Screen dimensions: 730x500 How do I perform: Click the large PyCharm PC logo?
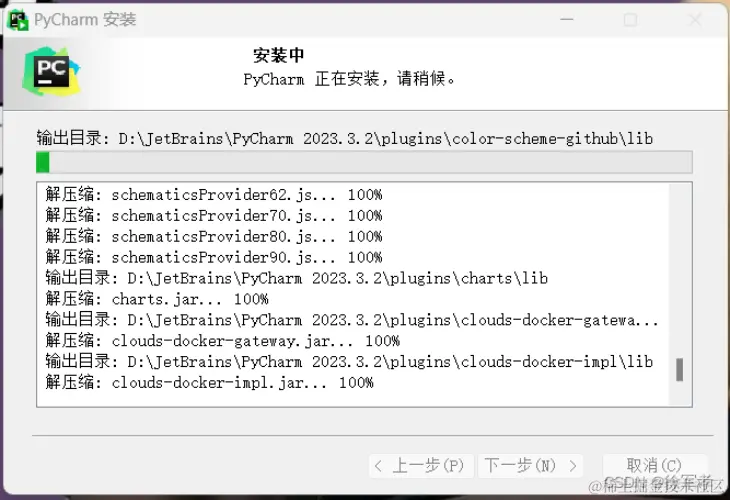[51, 72]
